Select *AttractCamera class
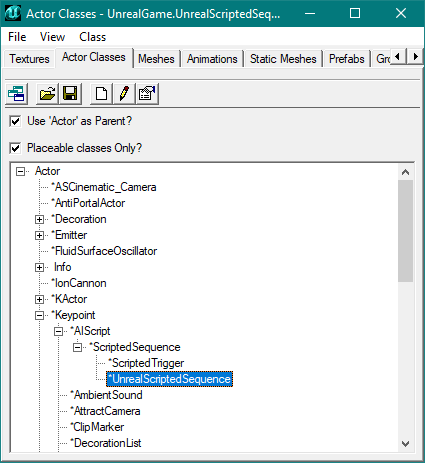Viewport: 425px width, 463px height. 105,411
